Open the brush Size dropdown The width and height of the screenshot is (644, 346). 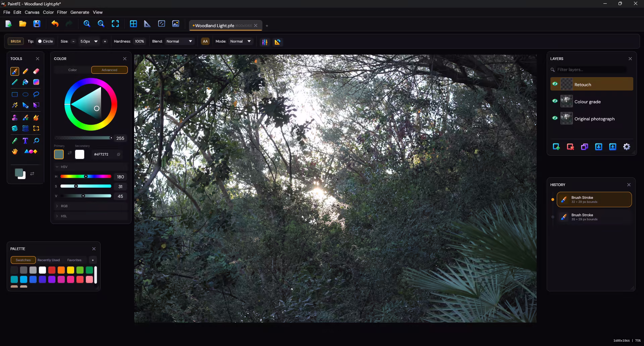click(x=89, y=42)
